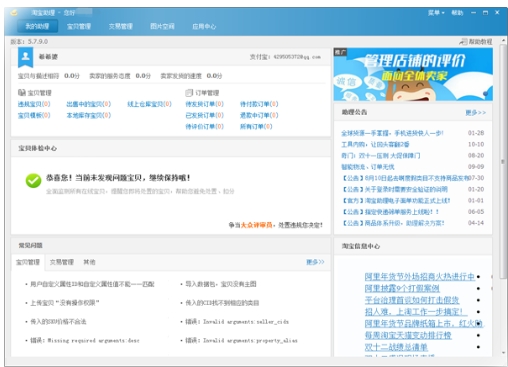Open the 招人难,上淘工作一步搞定 link
The image size is (508, 367).
[x=416, y=312]
